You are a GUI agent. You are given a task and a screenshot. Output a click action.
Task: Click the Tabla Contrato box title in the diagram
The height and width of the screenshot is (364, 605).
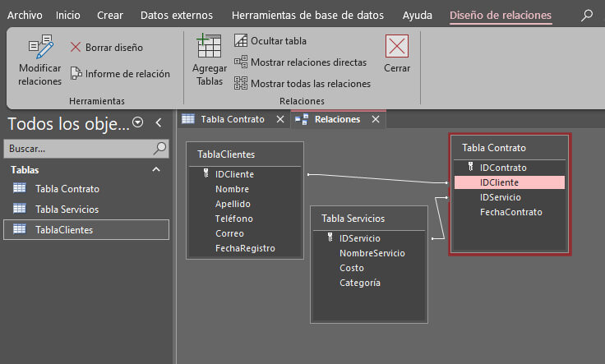click(494, 148)
